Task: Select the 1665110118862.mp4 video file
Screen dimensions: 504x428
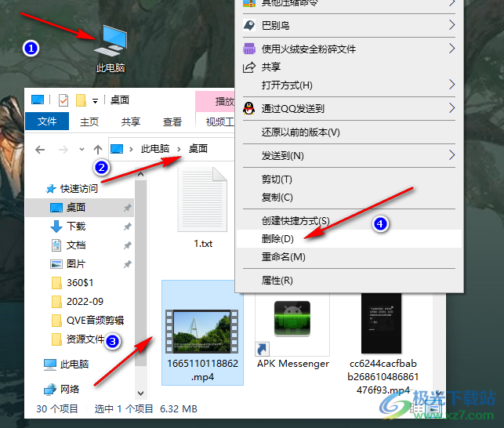Action: (x=202, y=332)
